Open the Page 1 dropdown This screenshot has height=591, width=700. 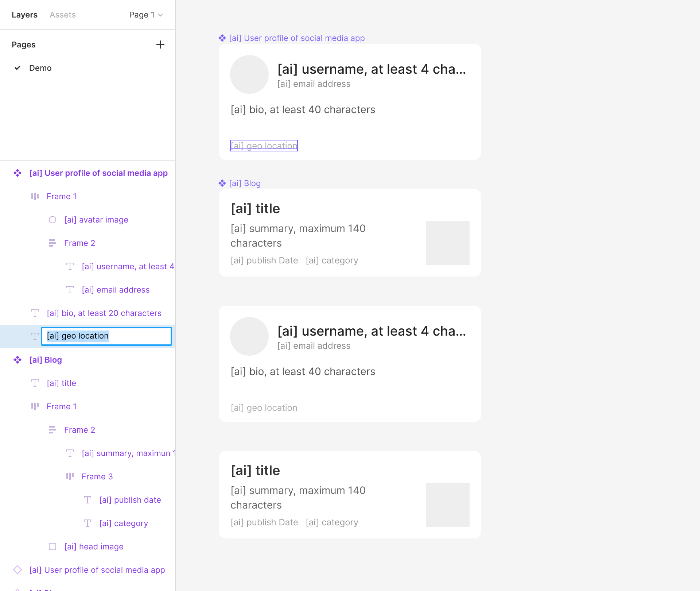pos(146,15)
